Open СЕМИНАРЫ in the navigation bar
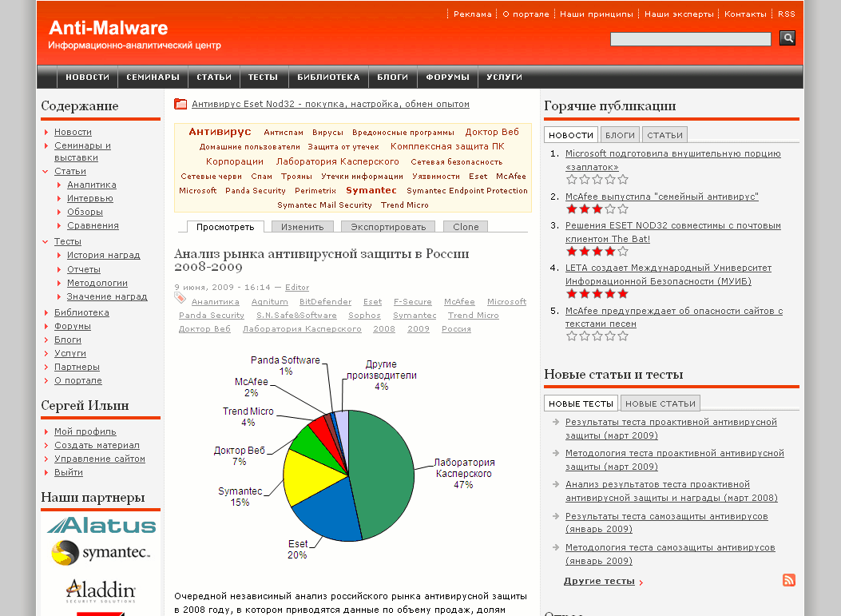841x616 pixels. [153, 77]
